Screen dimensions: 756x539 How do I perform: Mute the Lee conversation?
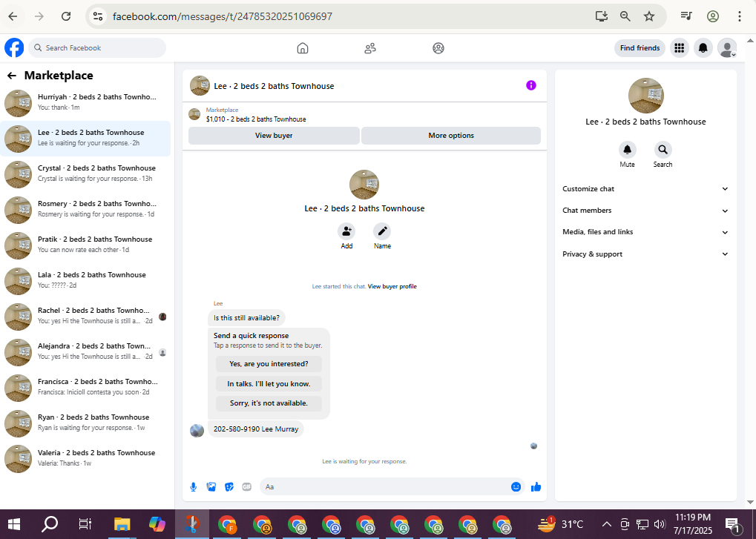tap(627, 149)
